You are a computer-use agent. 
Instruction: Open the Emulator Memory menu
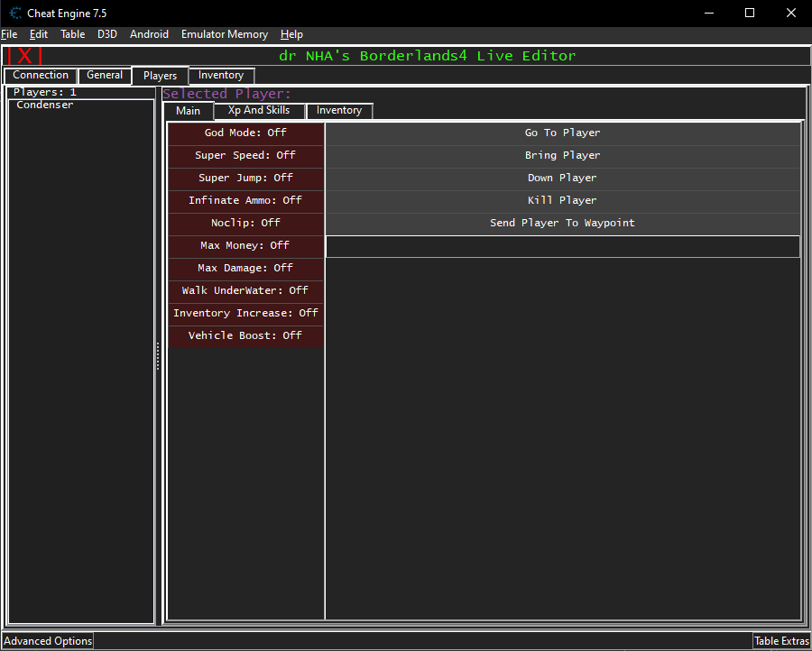pos(225,34)
